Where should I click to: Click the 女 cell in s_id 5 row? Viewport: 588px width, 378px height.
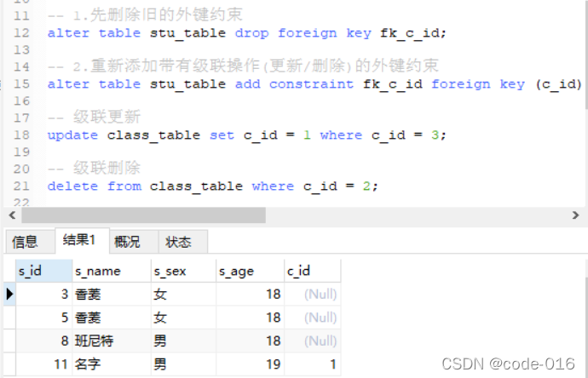tap(184, 318)
